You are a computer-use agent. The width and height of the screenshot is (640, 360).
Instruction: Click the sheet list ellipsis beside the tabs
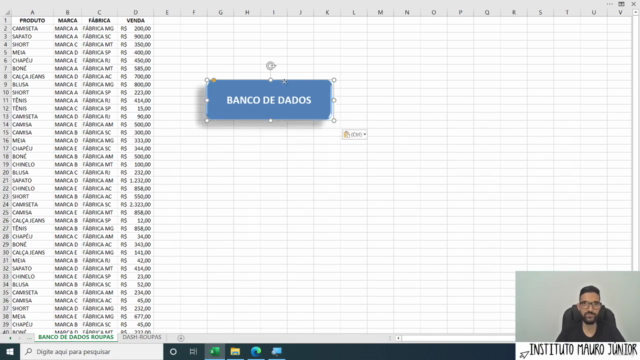(29, 338)
